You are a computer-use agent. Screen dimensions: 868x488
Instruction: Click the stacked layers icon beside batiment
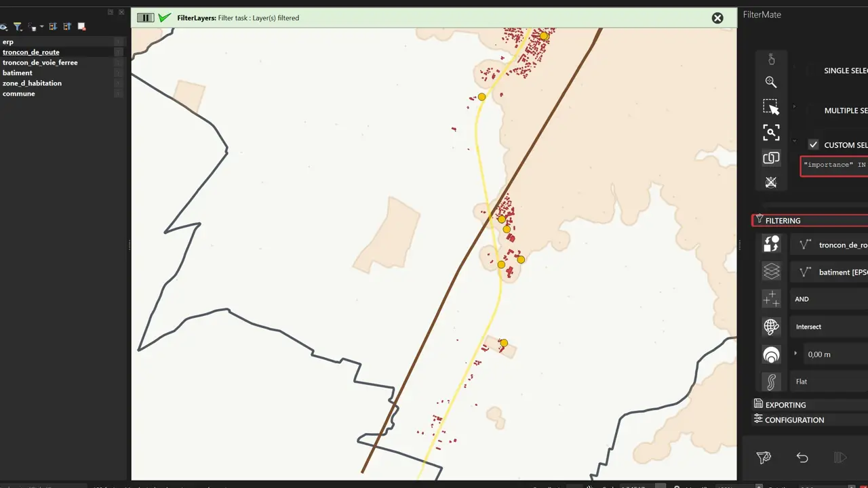[x=771, y=272]
